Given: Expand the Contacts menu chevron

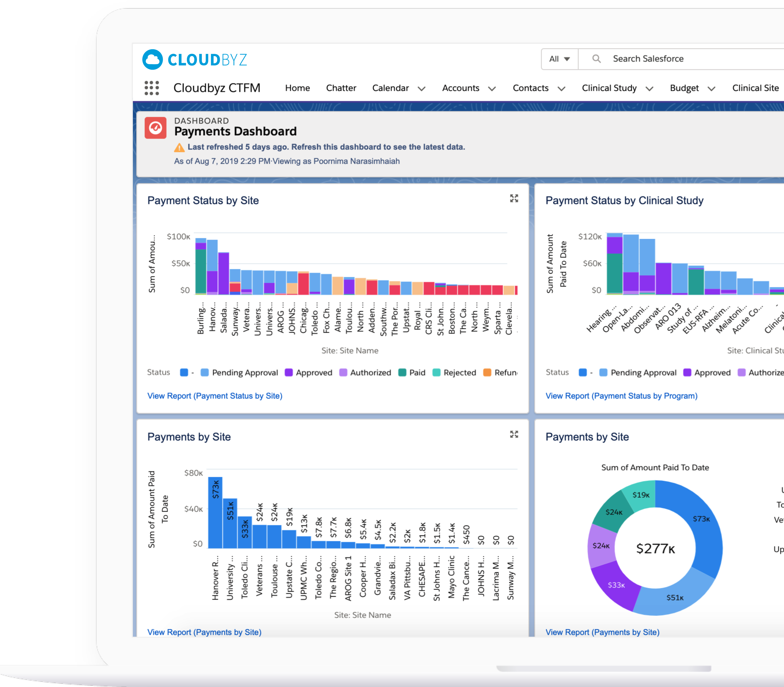Looking at the screenshot, I should click(x=561, y=88).
